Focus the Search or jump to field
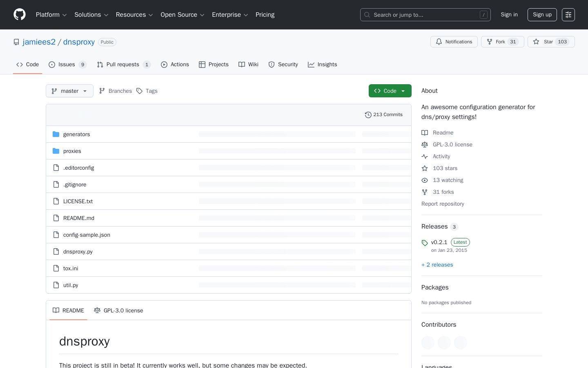This screenshot has width=588, height=368. (425, 15)
